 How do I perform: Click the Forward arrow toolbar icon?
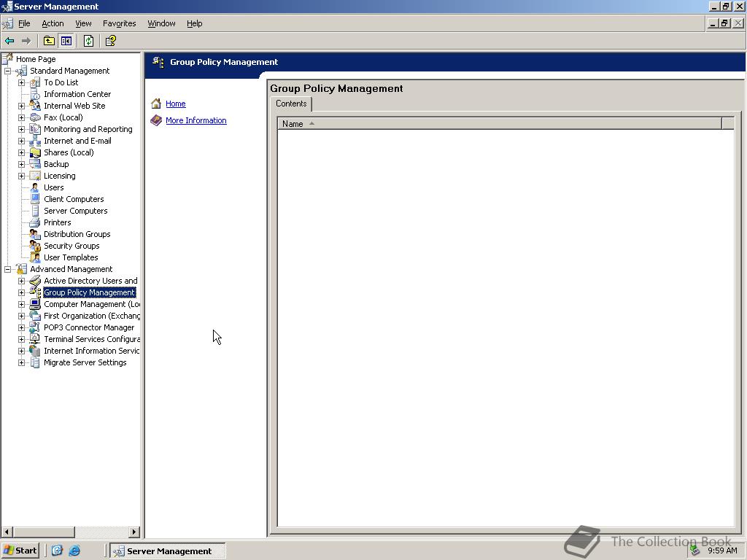[26, 41]
